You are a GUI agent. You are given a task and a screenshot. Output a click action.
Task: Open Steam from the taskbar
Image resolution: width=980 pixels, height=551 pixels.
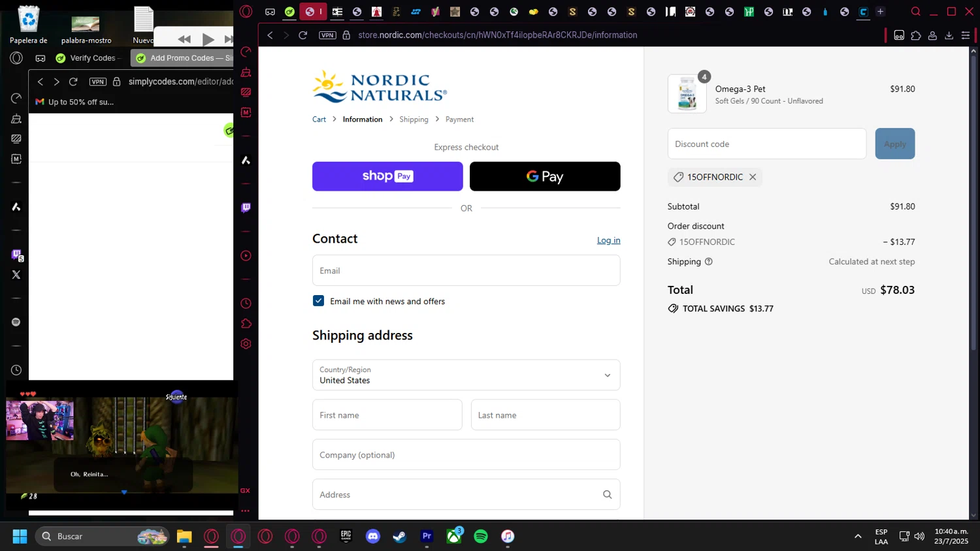pyautogui.click(x=400, y=537)
